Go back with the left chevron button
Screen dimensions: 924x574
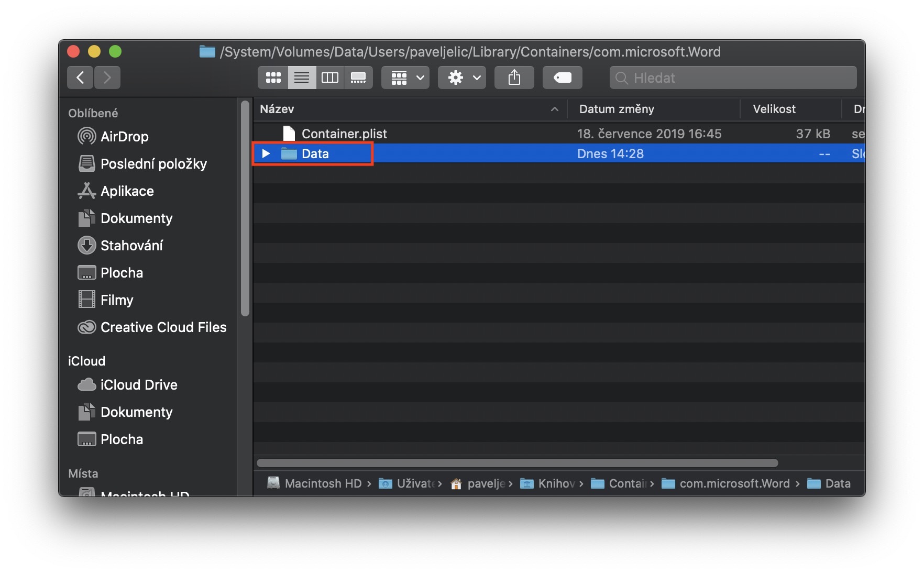click(x=80, y=78)
